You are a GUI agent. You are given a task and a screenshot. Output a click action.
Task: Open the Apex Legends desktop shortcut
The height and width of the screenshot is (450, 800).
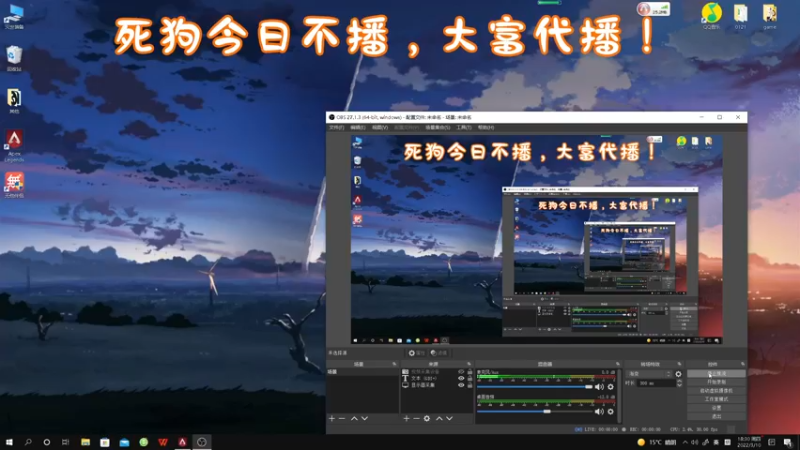[x=14, y=145]
